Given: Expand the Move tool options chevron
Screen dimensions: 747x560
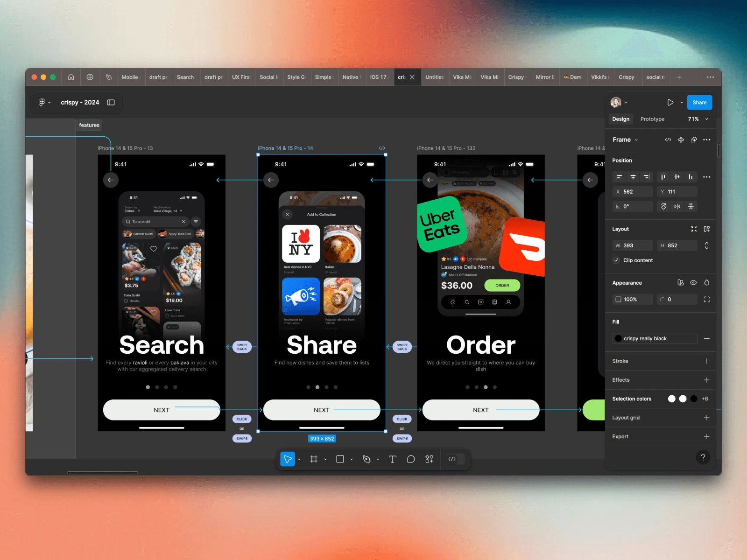Looking at the screenshot, I should tap(299, 459).
